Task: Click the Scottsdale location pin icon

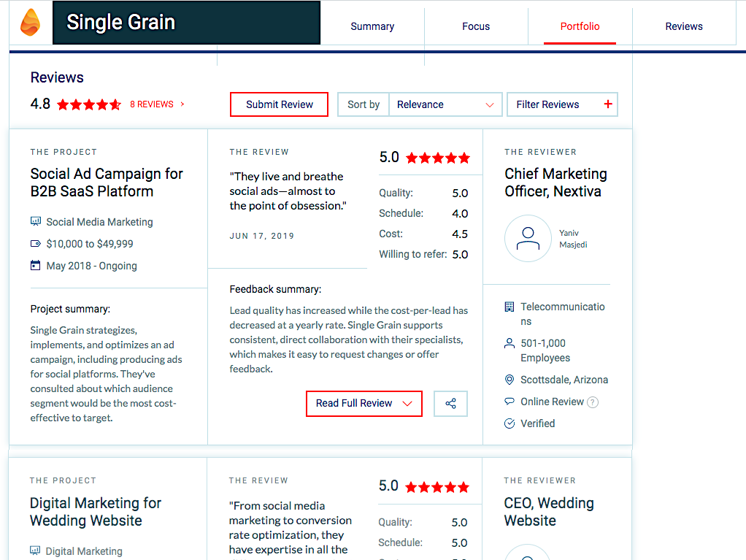Action: point(509,380)
